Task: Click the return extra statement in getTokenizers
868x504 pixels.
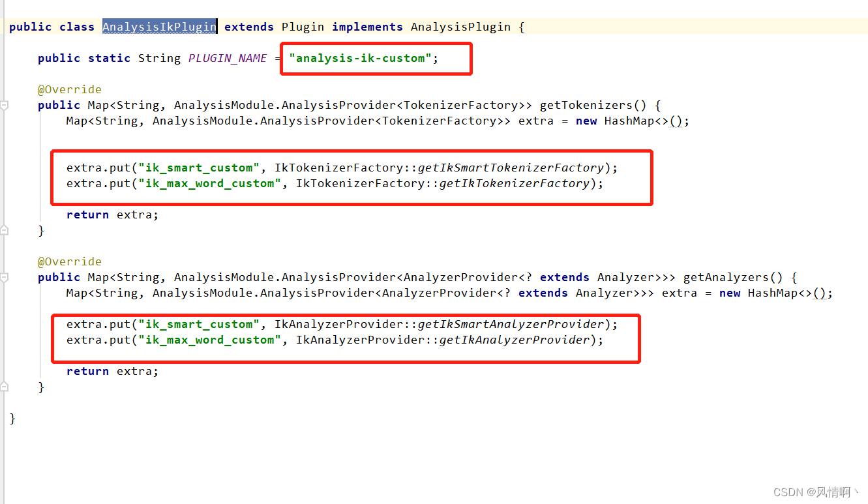Action: (x=112, y=215)
